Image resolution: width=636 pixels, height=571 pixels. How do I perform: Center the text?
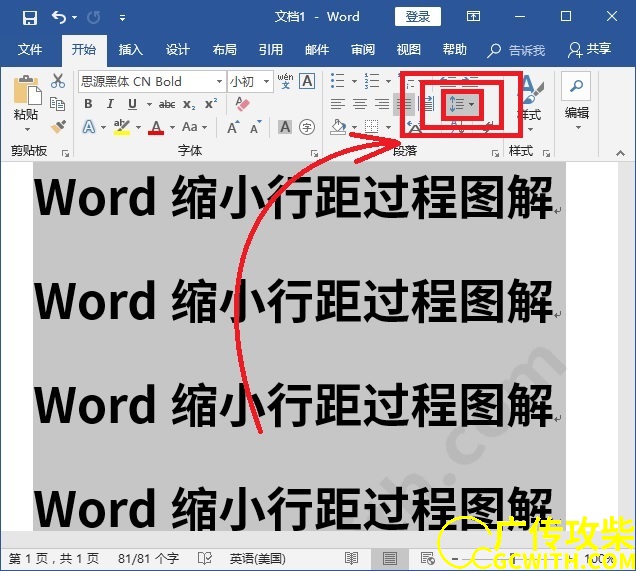click(360, 104)
